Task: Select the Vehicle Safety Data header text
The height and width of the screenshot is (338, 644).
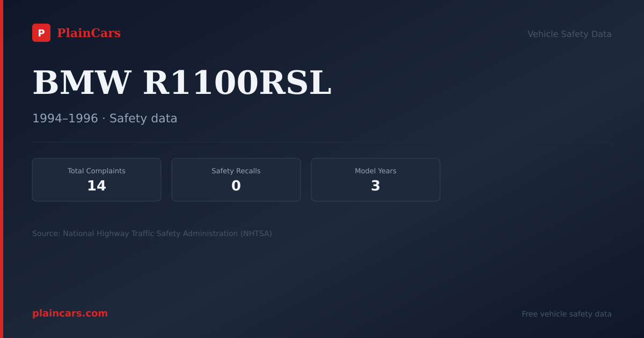Action: click(569, 34)
